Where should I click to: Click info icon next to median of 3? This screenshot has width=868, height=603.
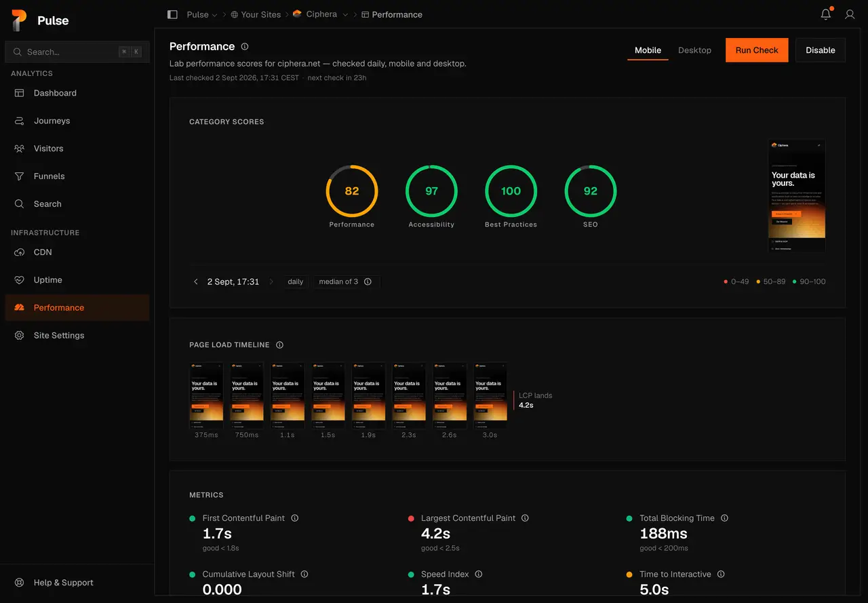368,281
